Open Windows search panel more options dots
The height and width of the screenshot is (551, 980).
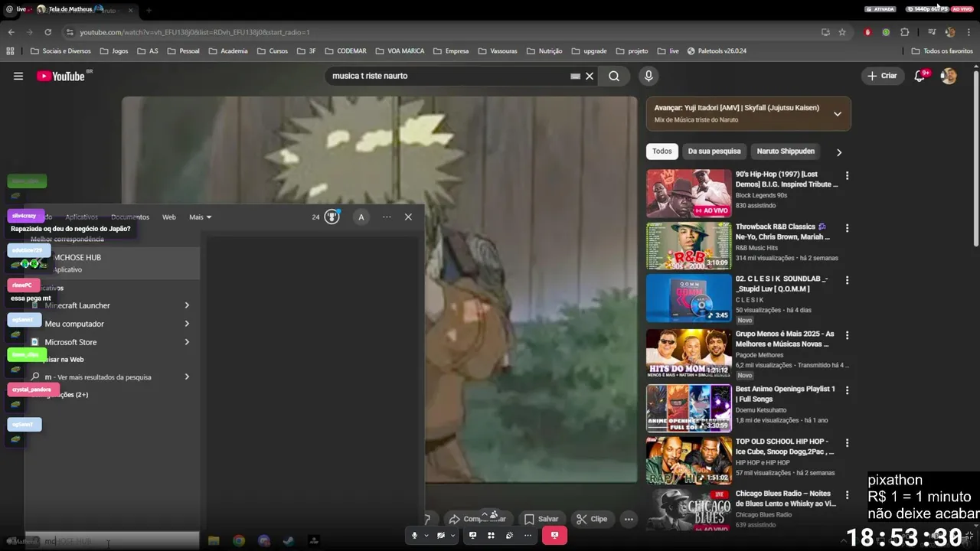click(x=387, y=217)
